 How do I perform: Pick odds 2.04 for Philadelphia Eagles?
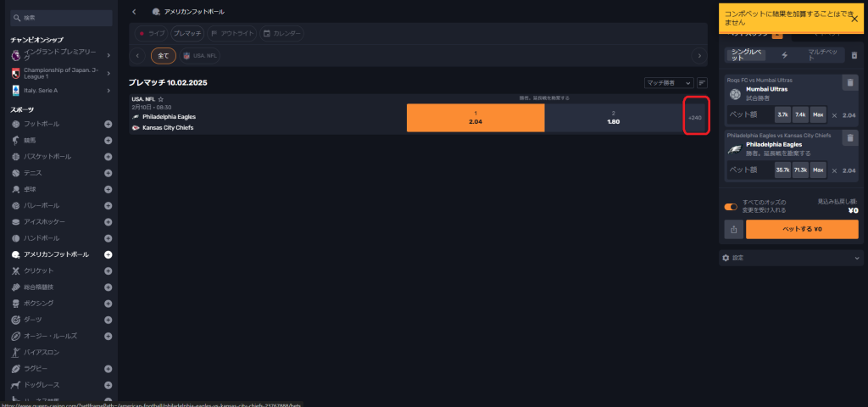click(476, 117)
